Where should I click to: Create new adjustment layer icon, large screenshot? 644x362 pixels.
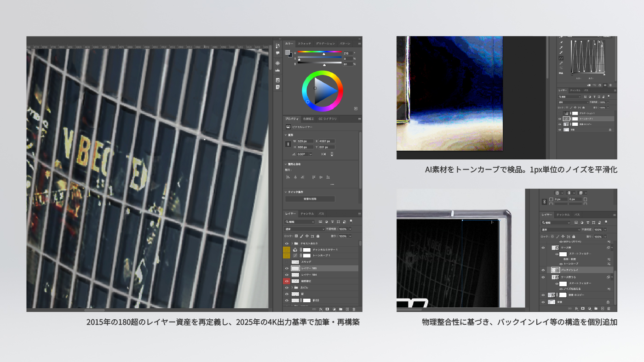point(334,309)
